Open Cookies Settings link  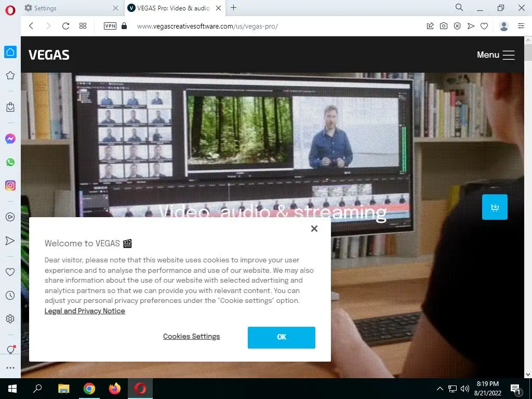(191, 336)
